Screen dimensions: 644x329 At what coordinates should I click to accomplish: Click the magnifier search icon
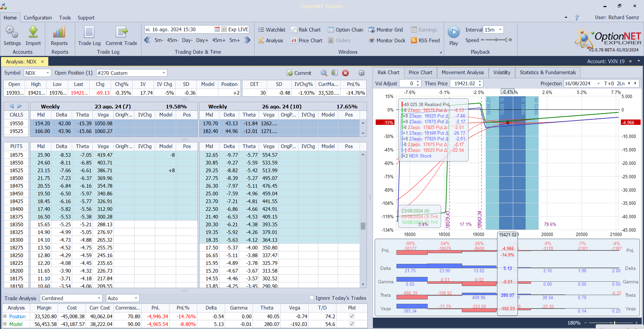point(324,73)
